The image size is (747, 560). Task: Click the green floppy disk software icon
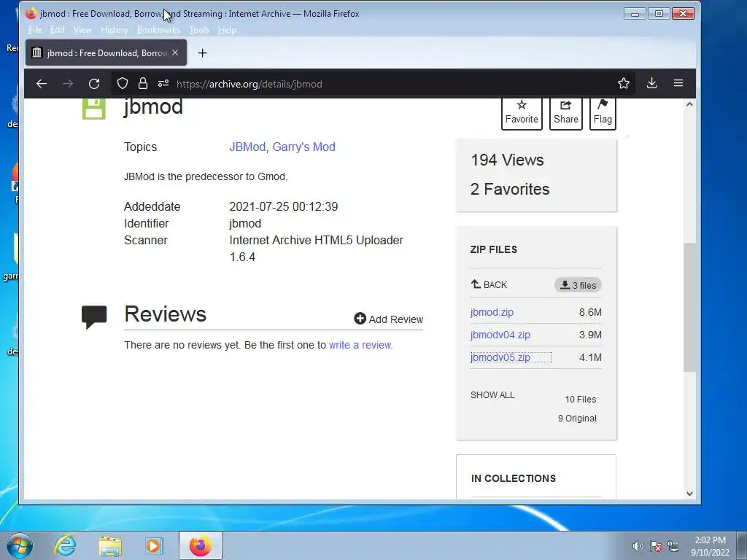pos(94,109)
